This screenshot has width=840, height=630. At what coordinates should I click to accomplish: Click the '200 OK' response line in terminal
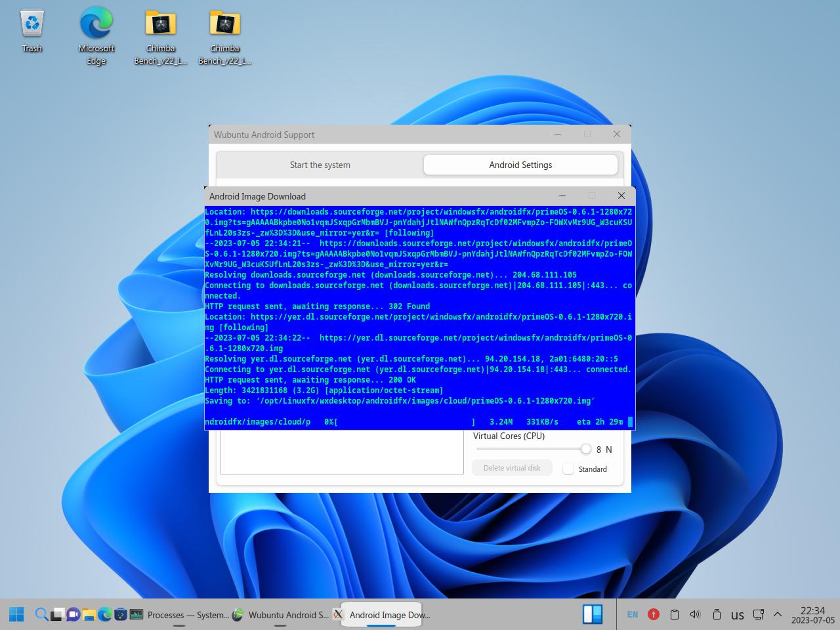coord(310,380)
